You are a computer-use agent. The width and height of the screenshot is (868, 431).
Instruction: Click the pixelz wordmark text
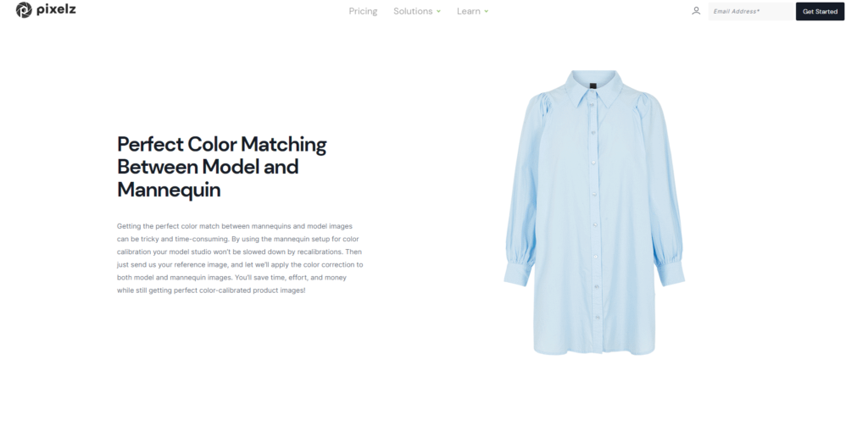[56, 10]
